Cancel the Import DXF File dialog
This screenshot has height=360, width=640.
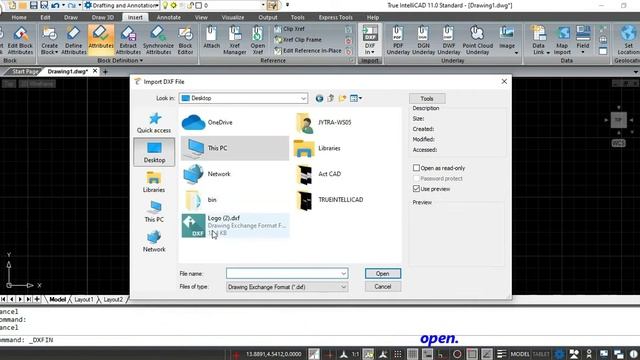click(x=382, y=287)
